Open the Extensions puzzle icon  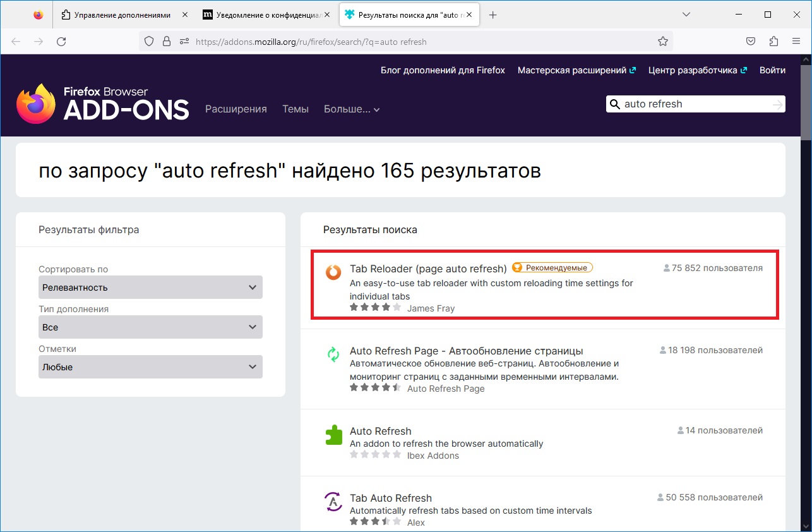click(773, 42)
